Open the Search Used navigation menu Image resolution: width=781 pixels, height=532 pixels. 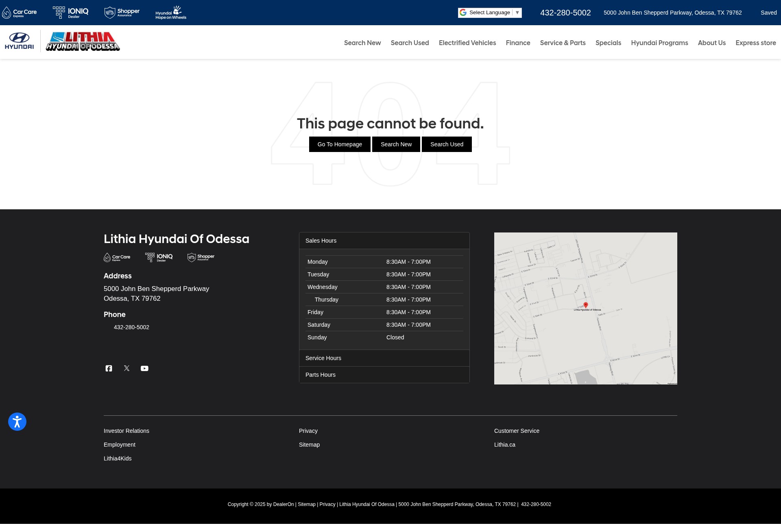point(410,43)
